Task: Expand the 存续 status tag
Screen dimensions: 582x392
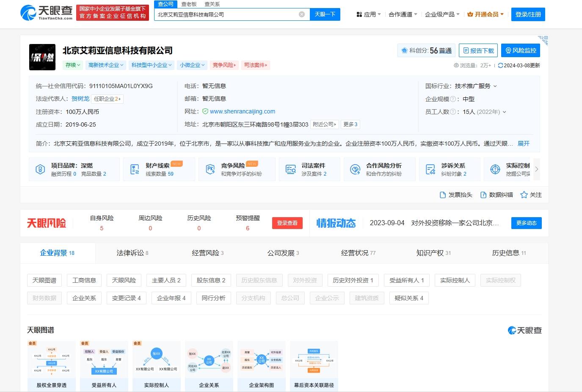Action: pyautogui.click(x=73, y=65)
